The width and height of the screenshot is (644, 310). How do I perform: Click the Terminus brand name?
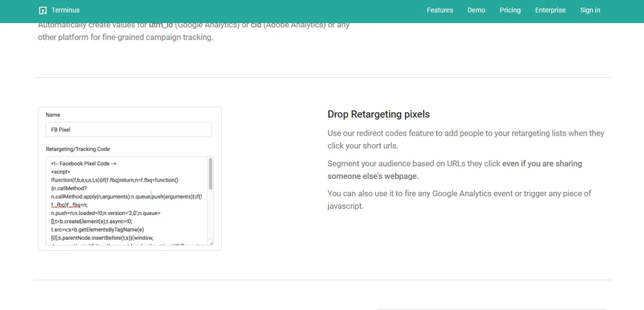(x=65, y=10)
